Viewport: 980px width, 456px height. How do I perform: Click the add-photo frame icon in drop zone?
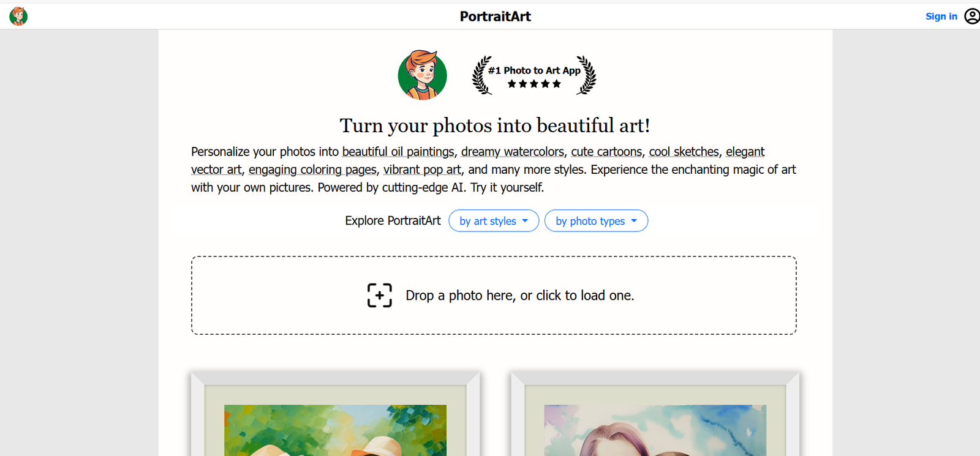[x=379, y=296]
